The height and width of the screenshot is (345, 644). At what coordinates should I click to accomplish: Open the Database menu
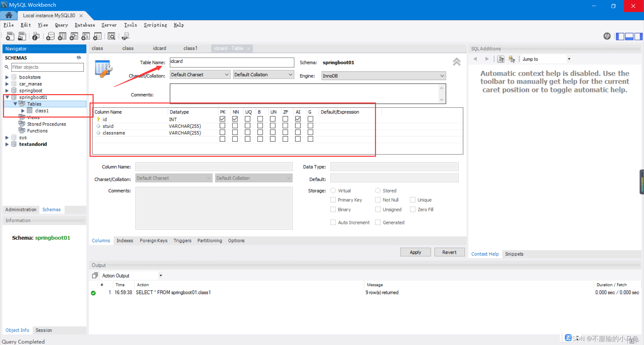click(85, 25)
